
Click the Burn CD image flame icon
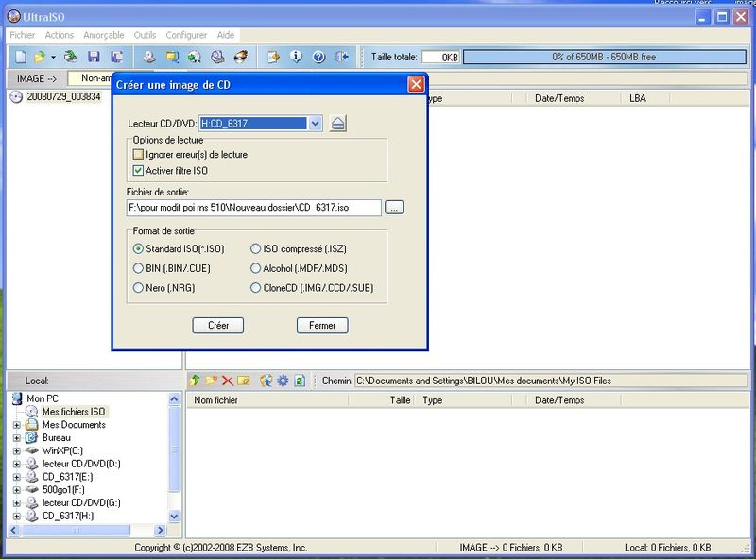(241, 57)
